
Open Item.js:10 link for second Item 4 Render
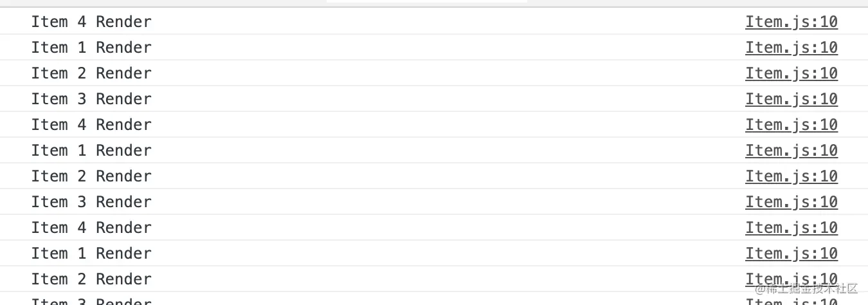[791, 125]
